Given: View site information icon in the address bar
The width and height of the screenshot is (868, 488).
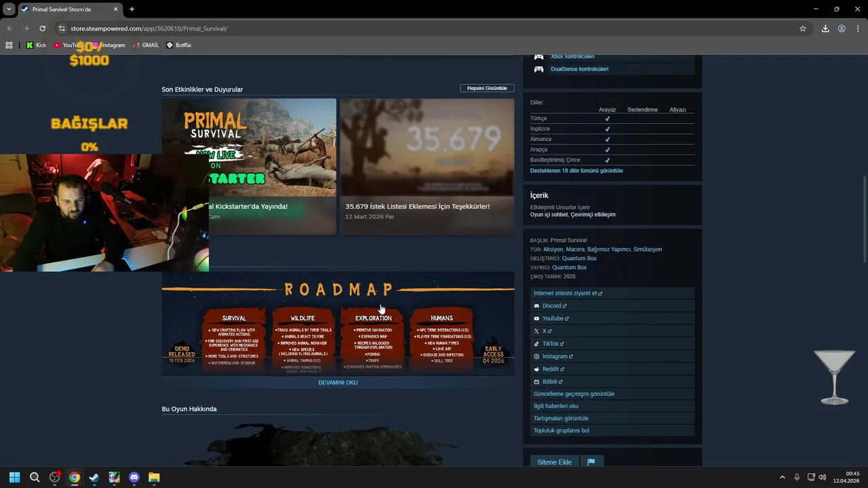Looking at the screenshot, I should [62, 28].
